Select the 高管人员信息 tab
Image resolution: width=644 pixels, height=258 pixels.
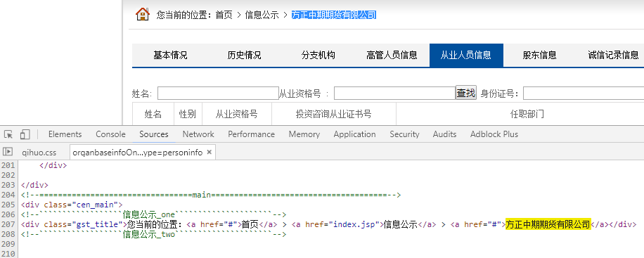point(392,55)
